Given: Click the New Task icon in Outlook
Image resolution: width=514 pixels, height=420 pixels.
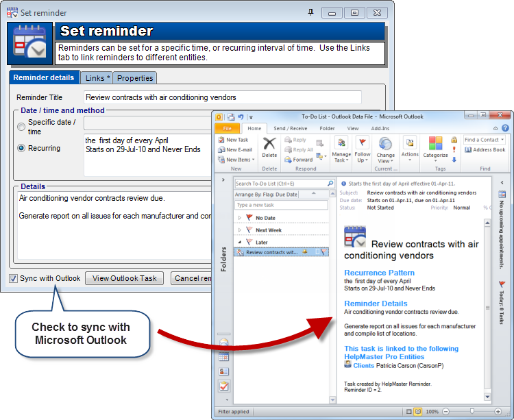Looking at the screenshot, I should (x=221, y=140).
